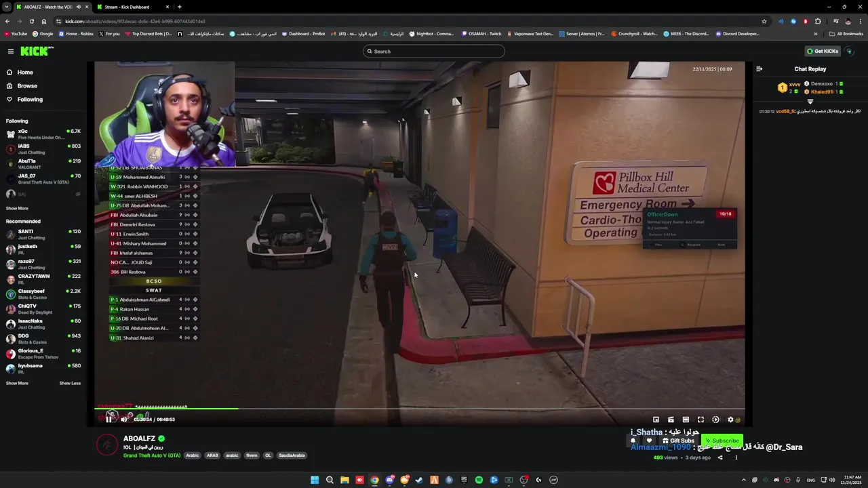Expand the bookmarks overflow chevron
This screenshot has width=868, height=488.
click(x=816, y=33)
